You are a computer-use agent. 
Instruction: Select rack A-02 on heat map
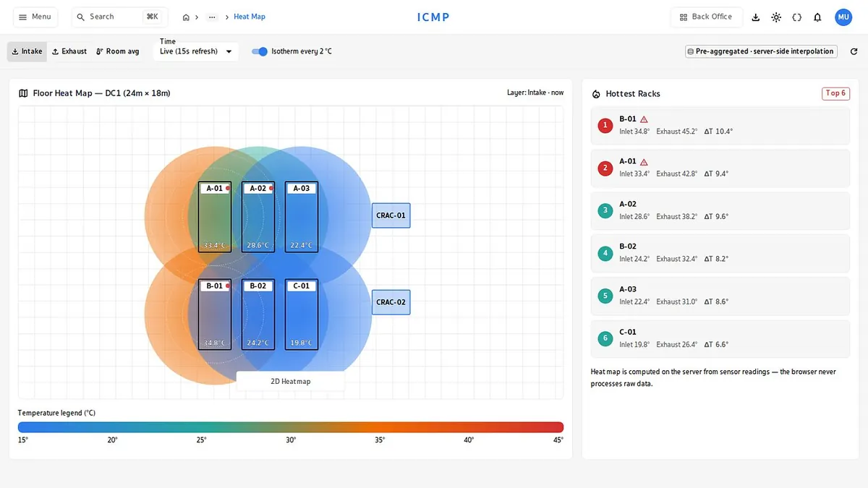coord(258,216)
